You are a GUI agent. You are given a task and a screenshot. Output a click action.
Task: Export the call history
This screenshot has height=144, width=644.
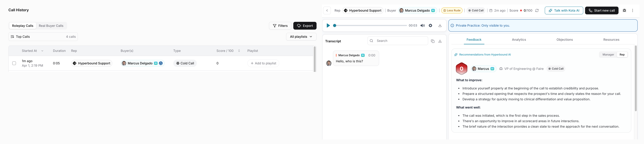click(x=305, y=26)
